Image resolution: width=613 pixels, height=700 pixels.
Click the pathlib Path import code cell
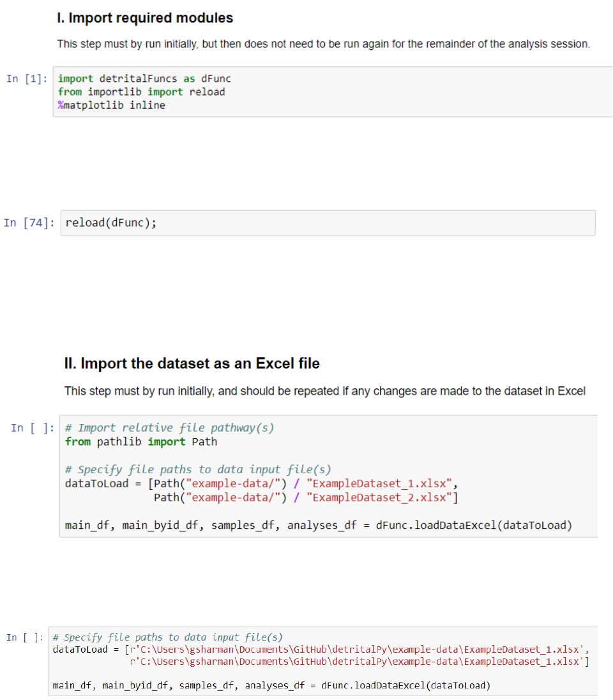328,476
